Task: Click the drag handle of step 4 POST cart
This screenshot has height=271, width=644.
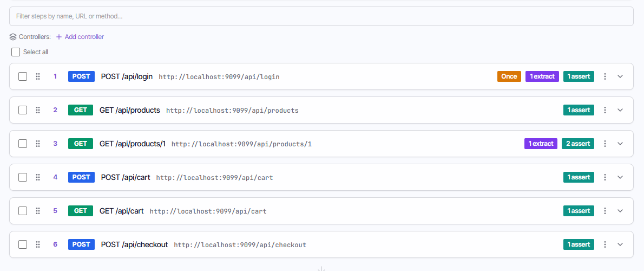Action: click(x=38, y=177)
